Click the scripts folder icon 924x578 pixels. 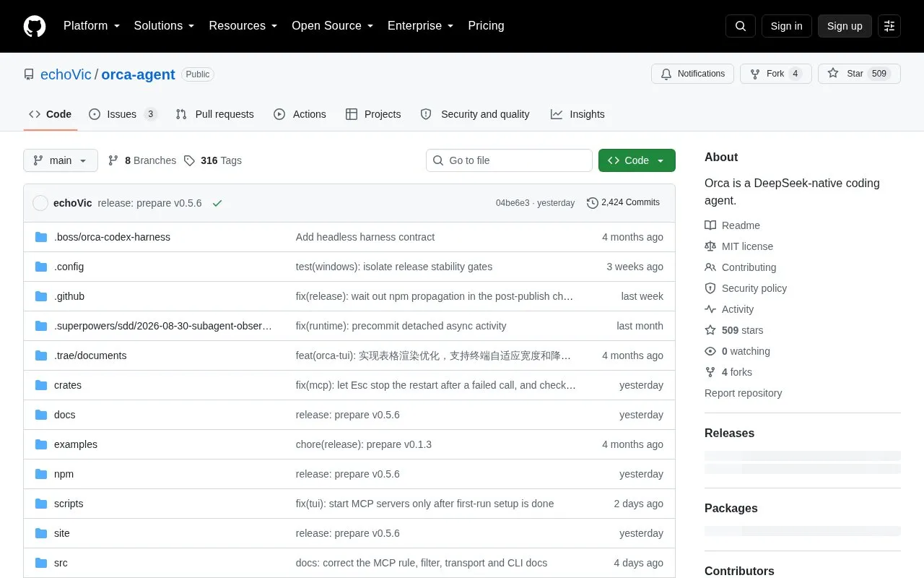point(41,504)
